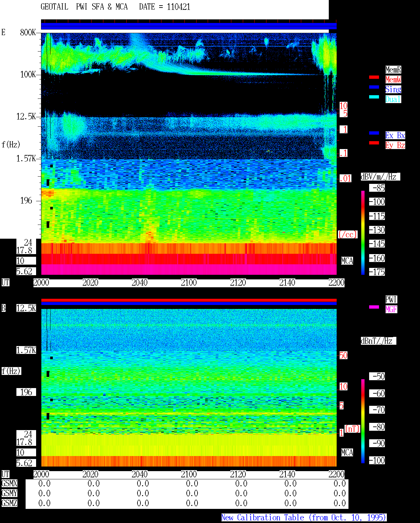Click the dBV/m color scale bar
This screenshot has width=420, height=523.
pyautogui.click(x=363, y=232)
